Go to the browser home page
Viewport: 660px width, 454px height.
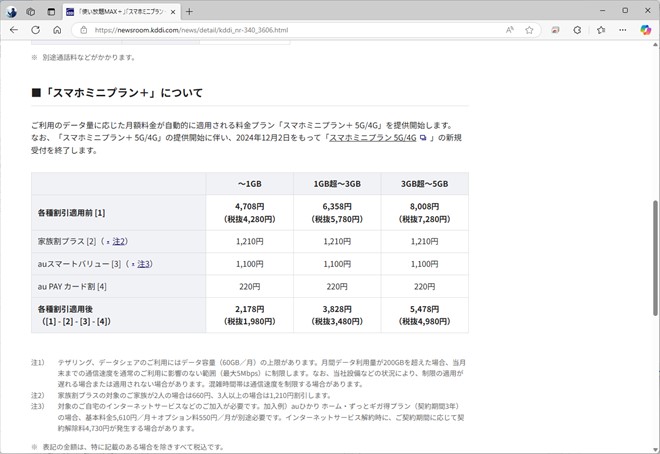click(x=57, y=30)
